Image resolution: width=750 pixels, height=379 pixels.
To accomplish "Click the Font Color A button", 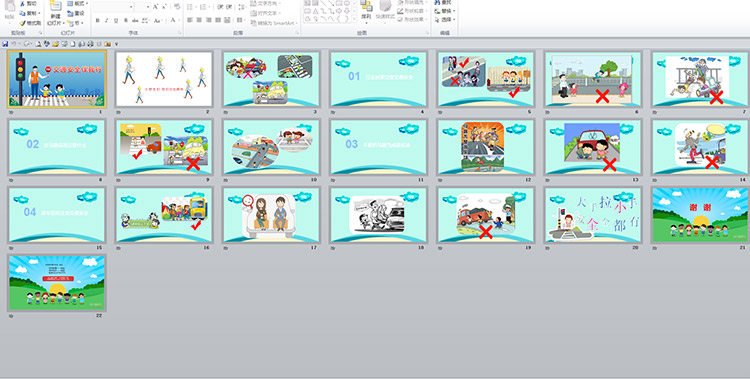I will 173,20.
